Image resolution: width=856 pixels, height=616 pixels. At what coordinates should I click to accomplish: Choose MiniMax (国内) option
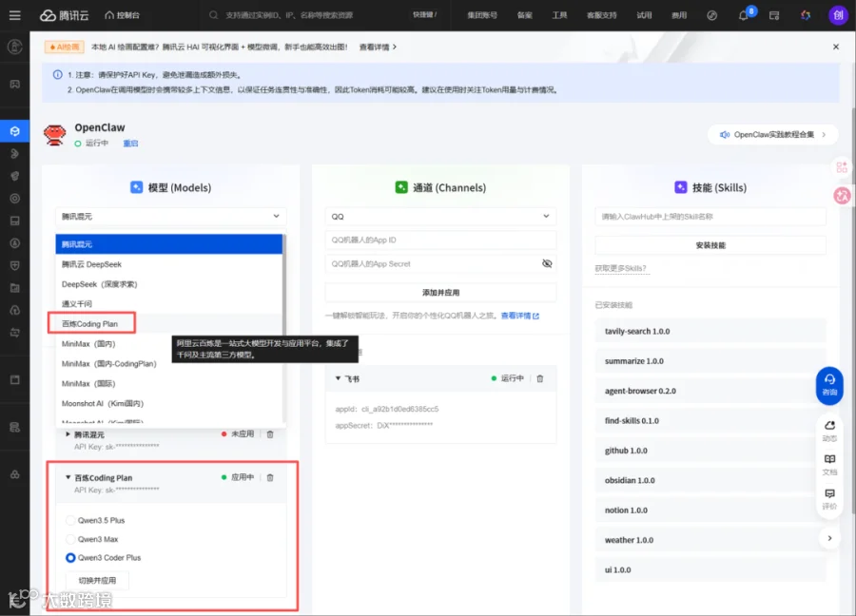point(168,344)
